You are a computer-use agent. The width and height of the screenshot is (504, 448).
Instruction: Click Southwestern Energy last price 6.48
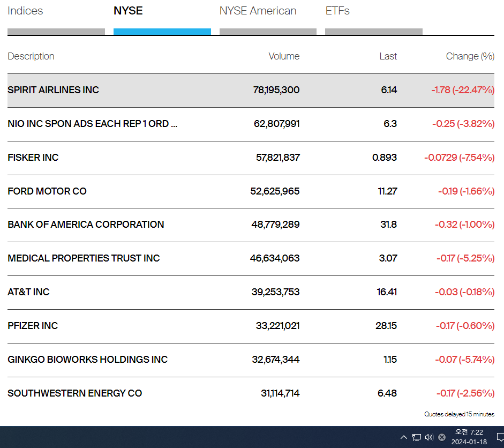387,393
